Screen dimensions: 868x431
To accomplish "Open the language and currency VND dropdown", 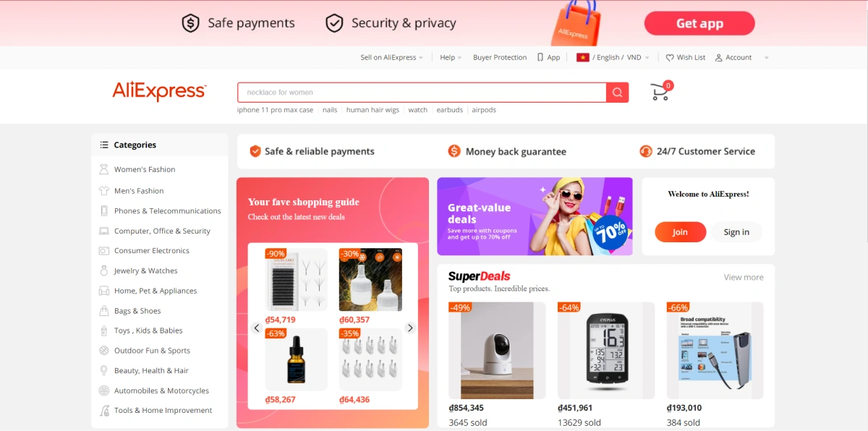I will click(613, 58).
